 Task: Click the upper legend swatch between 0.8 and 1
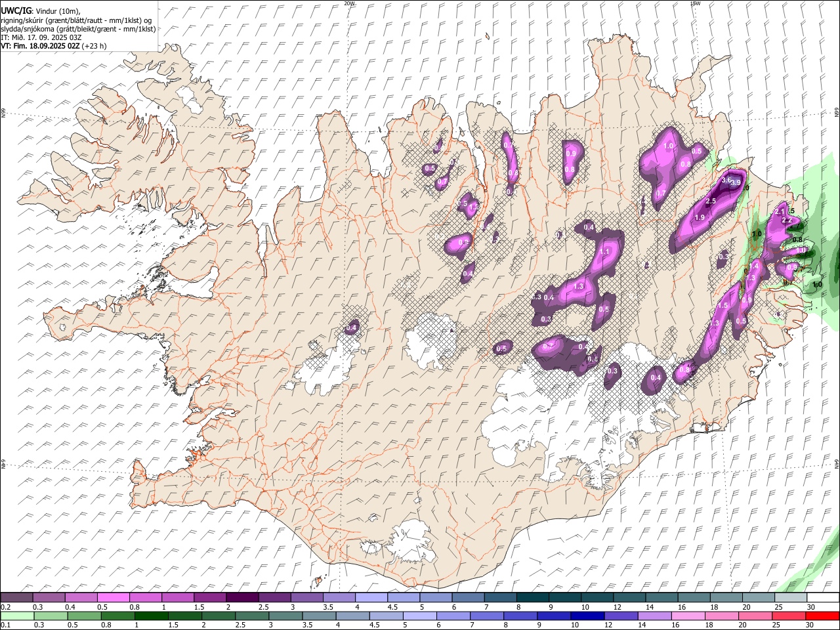pyautogui.click(x=146, y=597)
